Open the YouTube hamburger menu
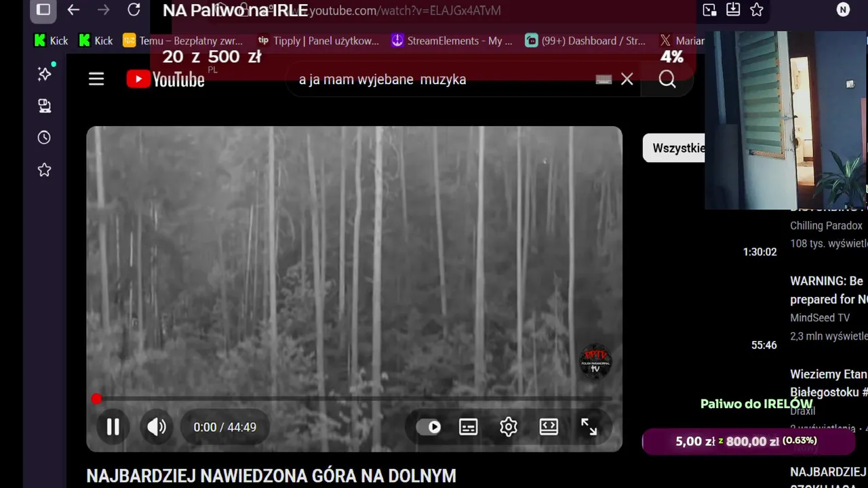The width and height of the screenshot is (868, 488). (96, 79)
